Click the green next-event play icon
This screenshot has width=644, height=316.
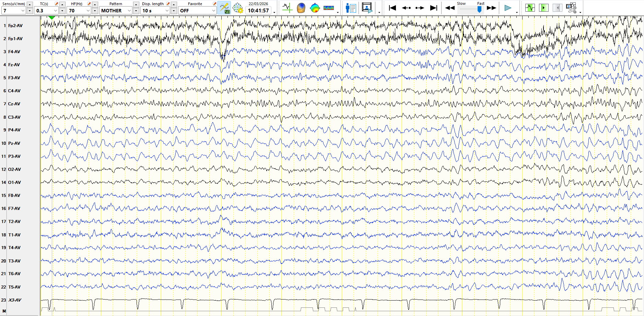[544, 8]
